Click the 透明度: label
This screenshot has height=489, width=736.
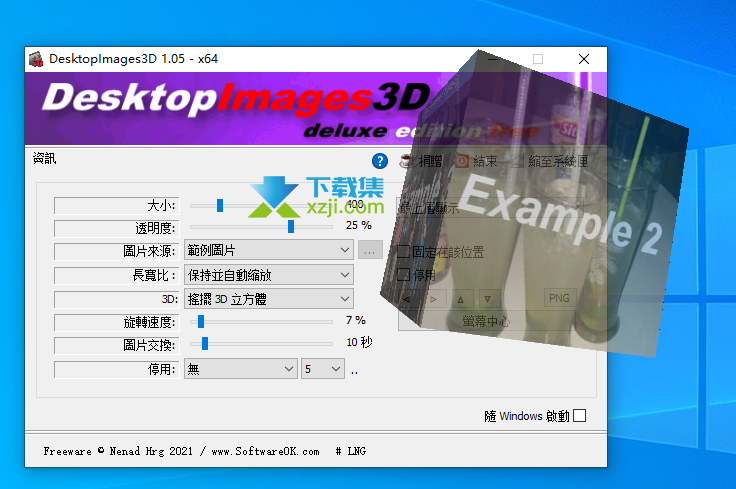116,229
